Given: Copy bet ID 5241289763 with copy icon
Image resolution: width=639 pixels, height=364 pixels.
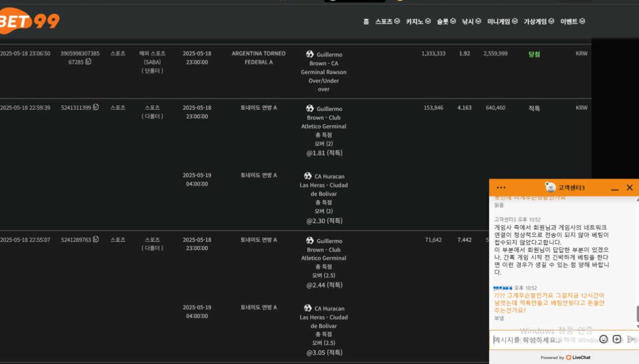Looking at the screenshot, I should pyautogui.click(x=96, y=239).
